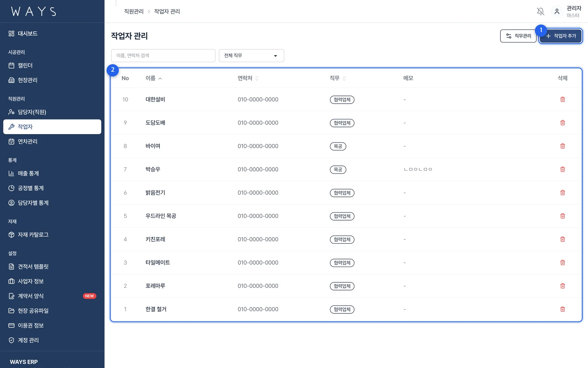Go to 사업자 정보
This screenshot has width=588, height=368.
tap(52, 281)
